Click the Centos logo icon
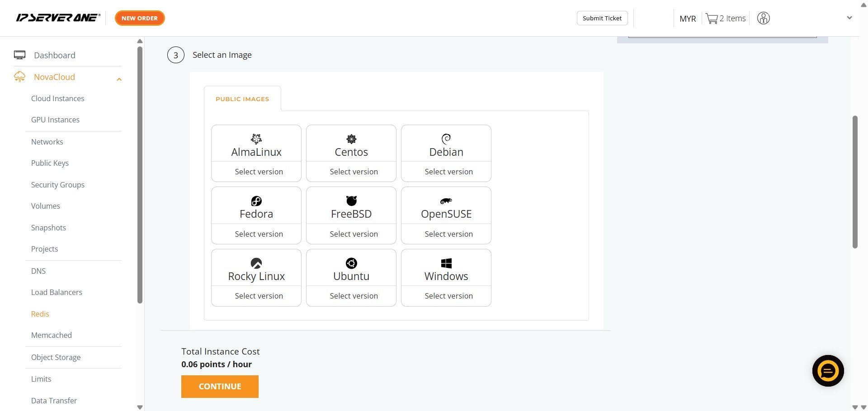The height and width of the screenshot is (411, 868). pos(351,139)
